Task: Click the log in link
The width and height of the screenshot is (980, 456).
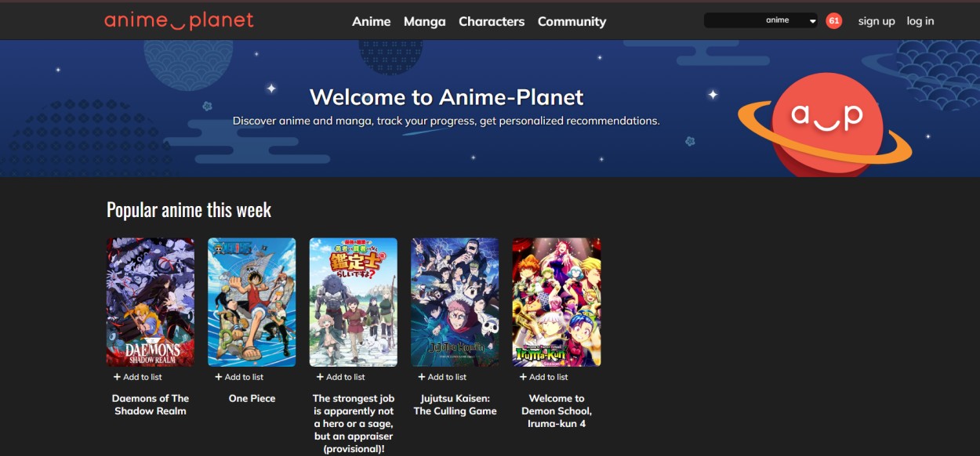Action: [x=920, y=21]
